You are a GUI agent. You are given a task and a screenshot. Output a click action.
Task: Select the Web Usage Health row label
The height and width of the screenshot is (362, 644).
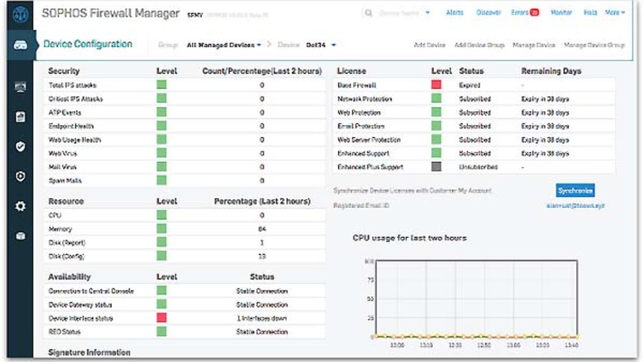[x=75, y=140]
